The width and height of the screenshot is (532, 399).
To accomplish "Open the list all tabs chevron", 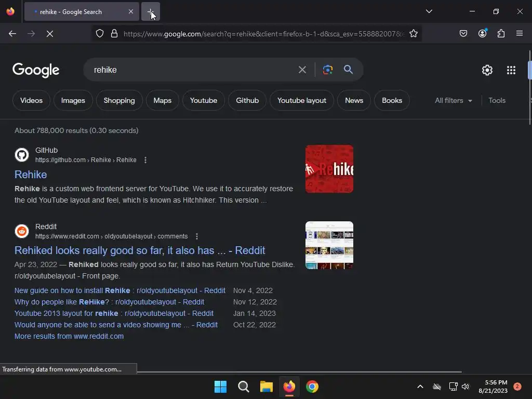I will (429, 11).
